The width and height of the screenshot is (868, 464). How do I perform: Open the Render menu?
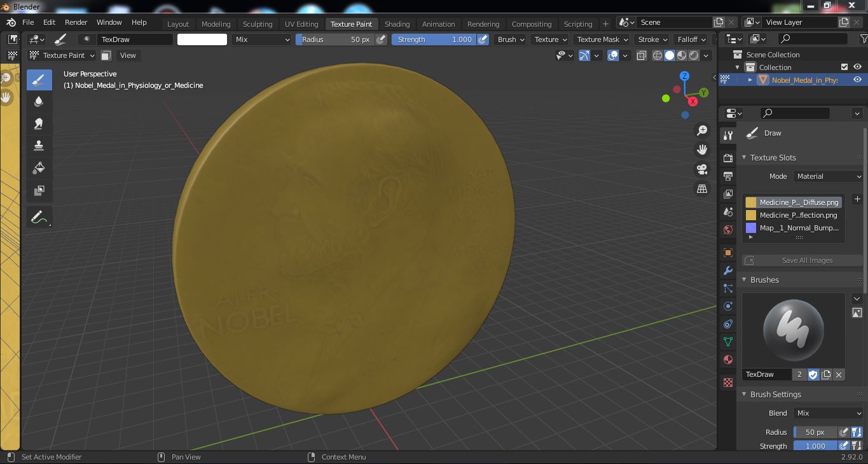click(x=76, y=22)
